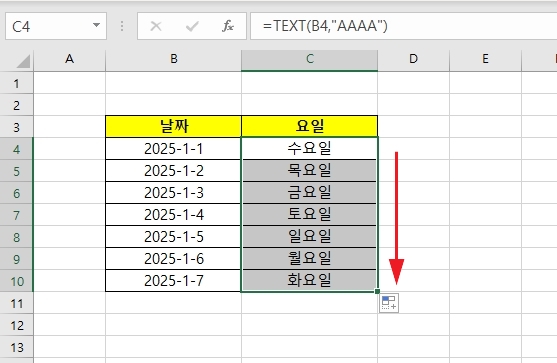Click the formula bar with TEXT formula
The image size is (557, 363).
point(404,26)
